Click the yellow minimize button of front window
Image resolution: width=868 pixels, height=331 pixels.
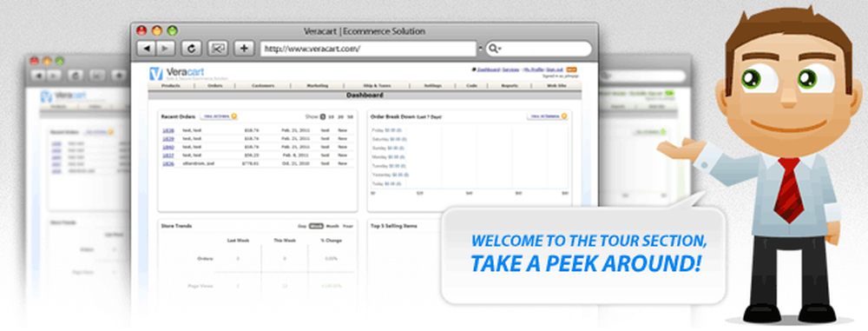[157, 30]
